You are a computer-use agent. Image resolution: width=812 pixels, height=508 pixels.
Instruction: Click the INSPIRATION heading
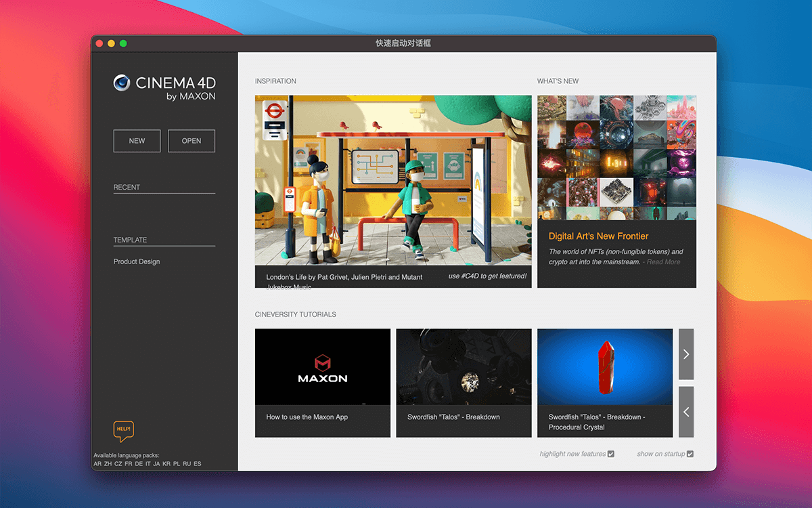pos(275,81)
